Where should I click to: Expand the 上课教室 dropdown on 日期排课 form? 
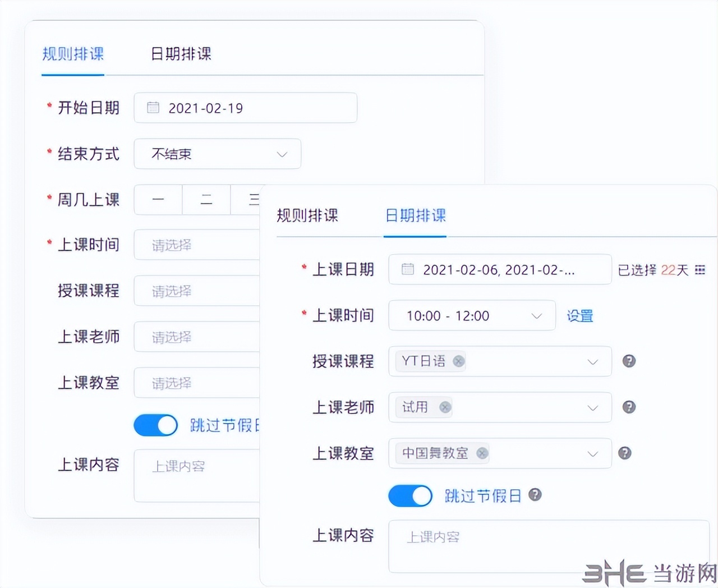point(593,453)
